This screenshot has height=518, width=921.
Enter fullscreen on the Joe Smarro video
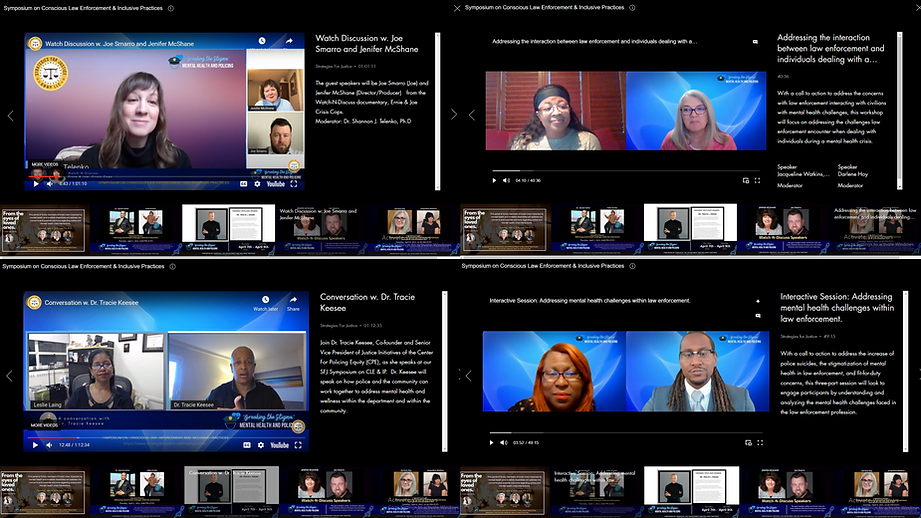click(294, 184)
